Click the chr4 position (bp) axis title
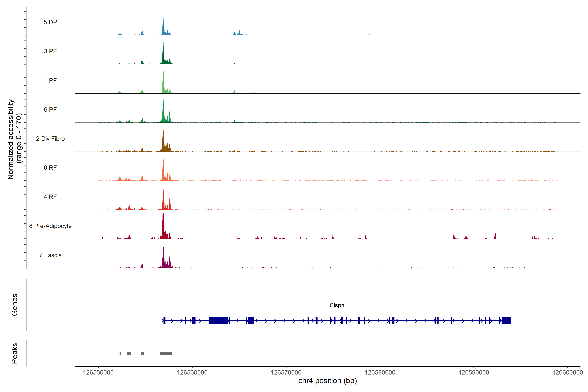The width and height of the screenshot is (588, 392). 327,381
